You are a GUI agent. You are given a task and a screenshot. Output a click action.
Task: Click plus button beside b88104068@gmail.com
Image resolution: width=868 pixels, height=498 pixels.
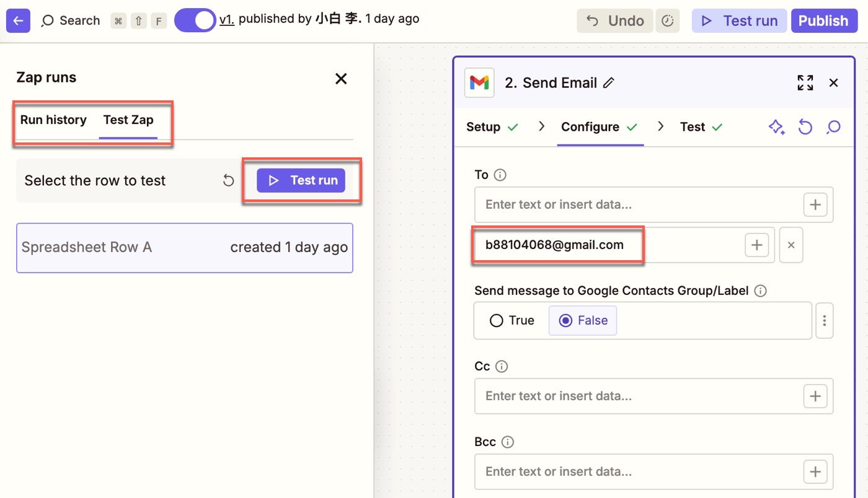pyautogui.click(x=756, y=245)
